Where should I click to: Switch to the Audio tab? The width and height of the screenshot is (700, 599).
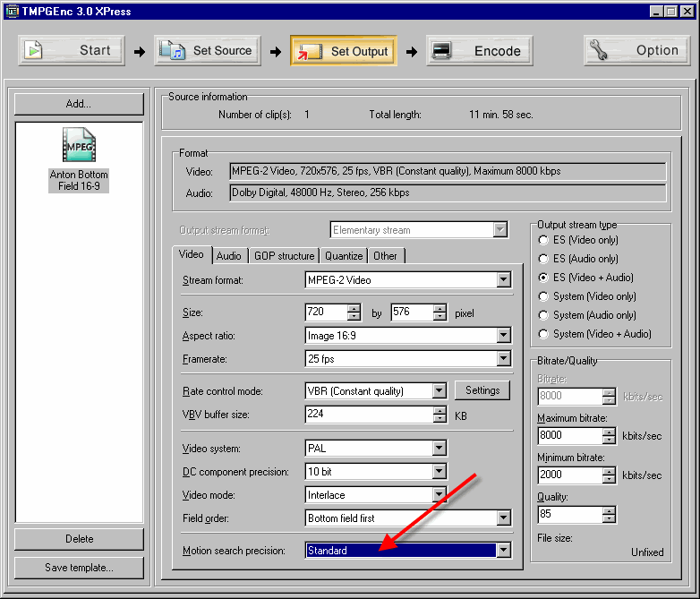coord(229,256)
